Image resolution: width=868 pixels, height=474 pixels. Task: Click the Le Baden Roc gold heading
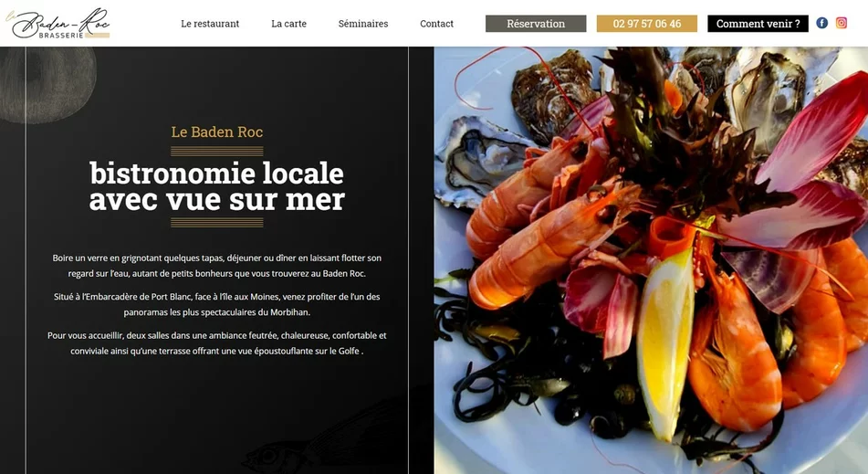click(x=217, y=132)
